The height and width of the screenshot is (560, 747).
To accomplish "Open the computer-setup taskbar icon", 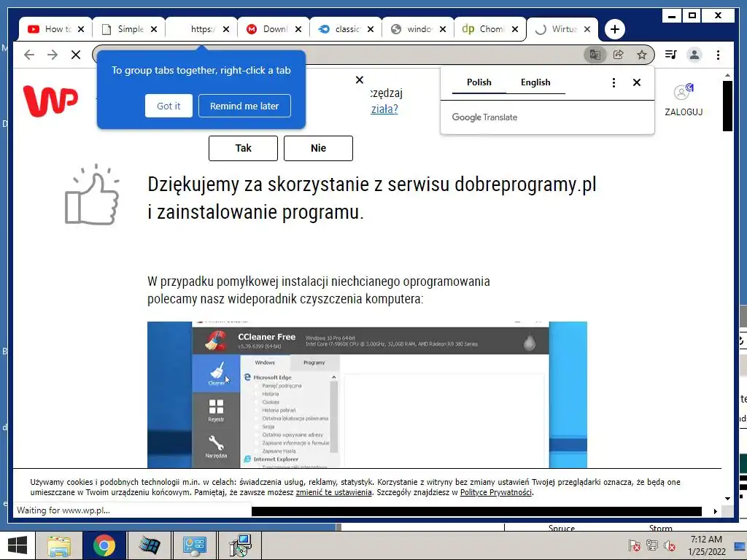I will coord(239,545).
